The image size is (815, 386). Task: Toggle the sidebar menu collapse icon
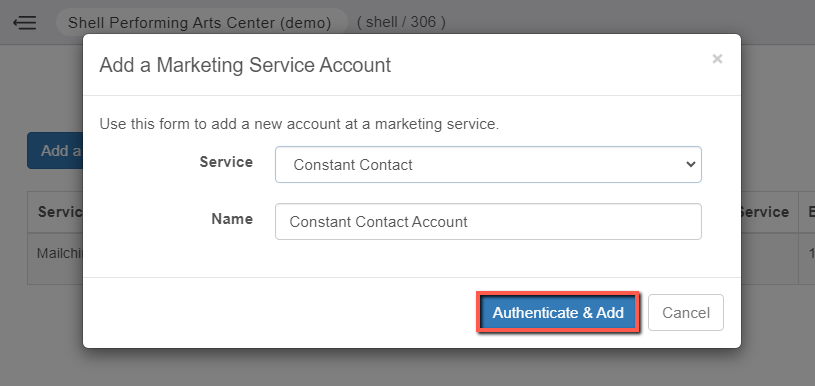tap(24, 23)
